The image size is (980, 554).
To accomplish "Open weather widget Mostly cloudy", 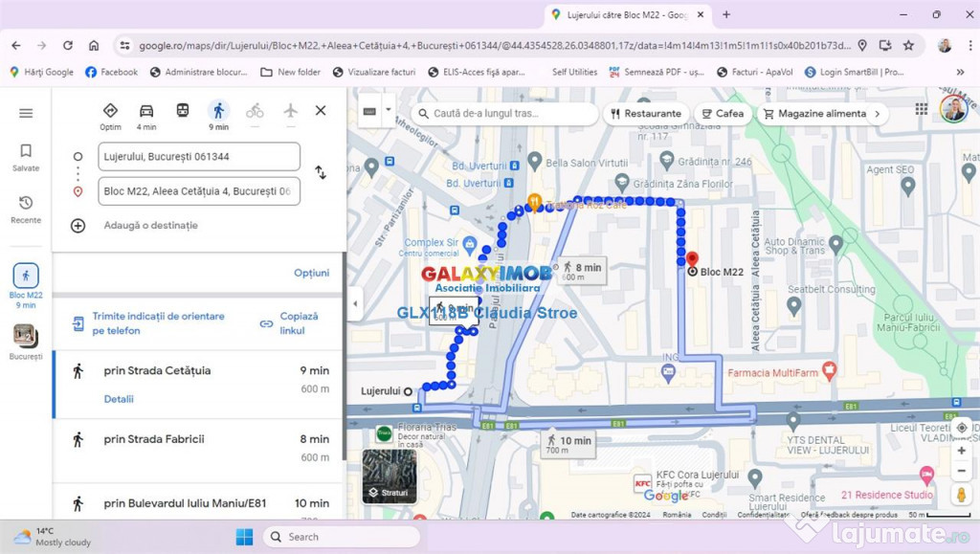I will (x=54, y=537).
